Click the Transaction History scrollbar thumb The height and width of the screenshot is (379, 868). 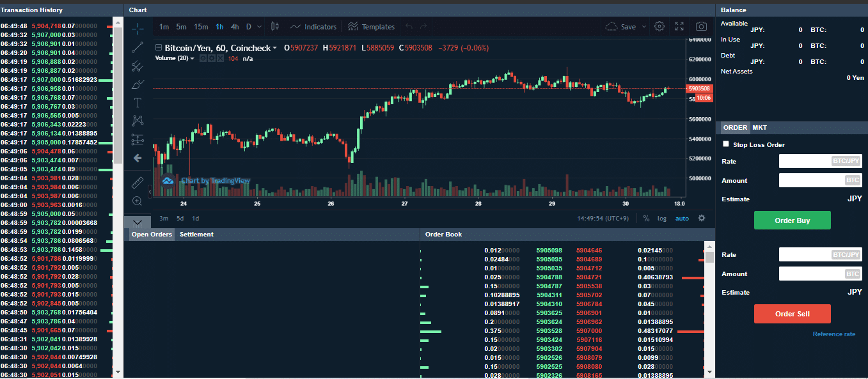[x=118, y=95]
